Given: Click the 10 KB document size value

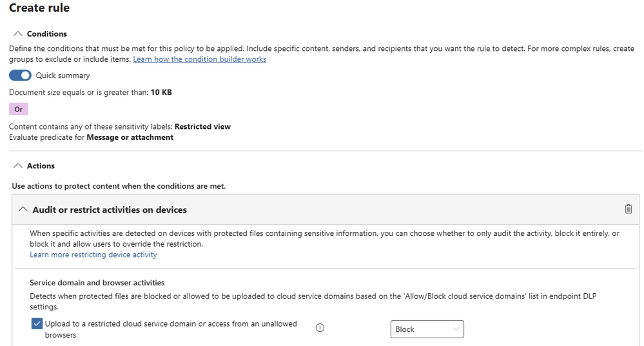Looking at the screenshot, I should coord(161,92).
